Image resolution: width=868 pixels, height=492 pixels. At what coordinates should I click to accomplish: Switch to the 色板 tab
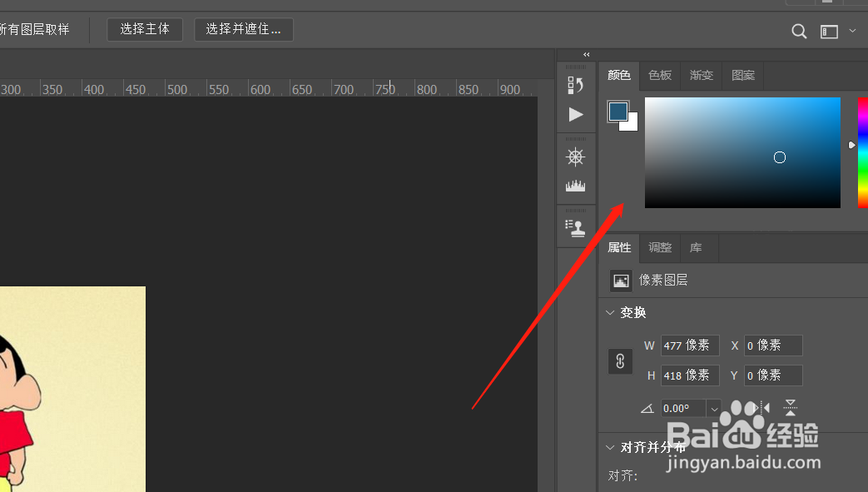coord(659,75)
